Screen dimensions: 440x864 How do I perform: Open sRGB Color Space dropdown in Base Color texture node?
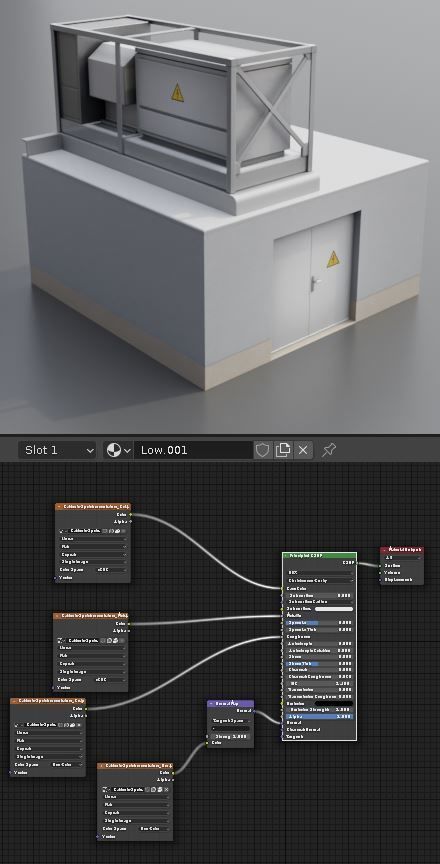click(x=112, y=570)
